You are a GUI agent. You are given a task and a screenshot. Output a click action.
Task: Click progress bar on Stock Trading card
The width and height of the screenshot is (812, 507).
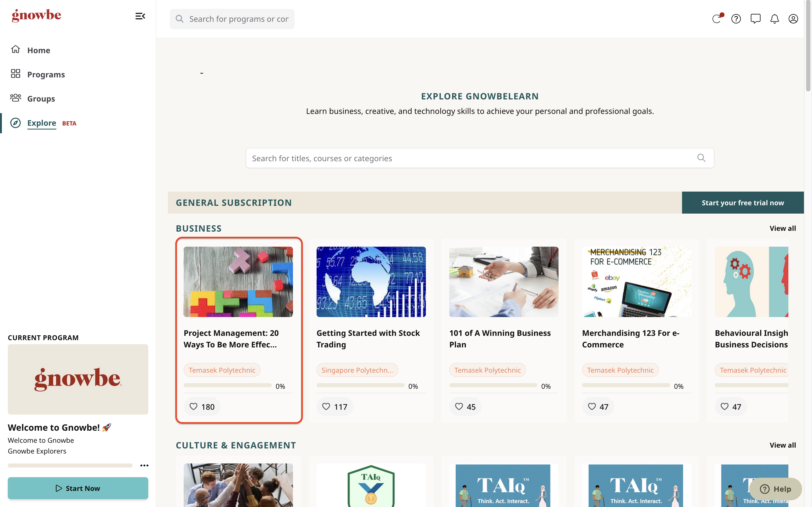360,385
